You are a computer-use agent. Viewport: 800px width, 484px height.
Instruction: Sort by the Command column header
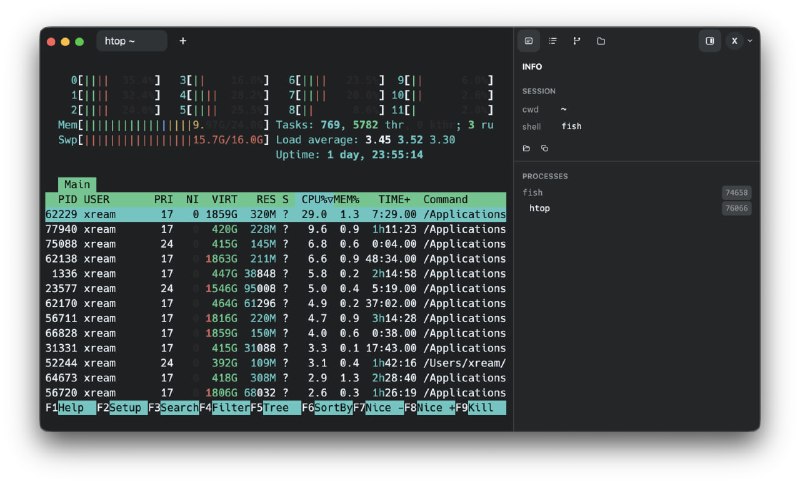(445, 199)
